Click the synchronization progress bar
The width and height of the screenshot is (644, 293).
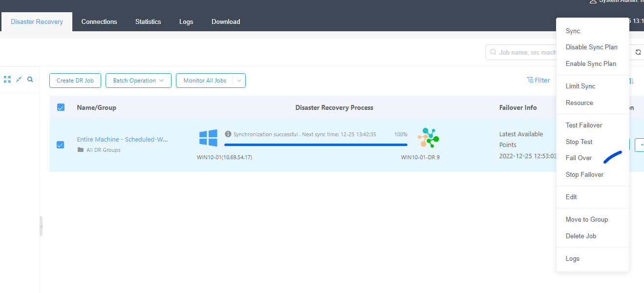316,145
